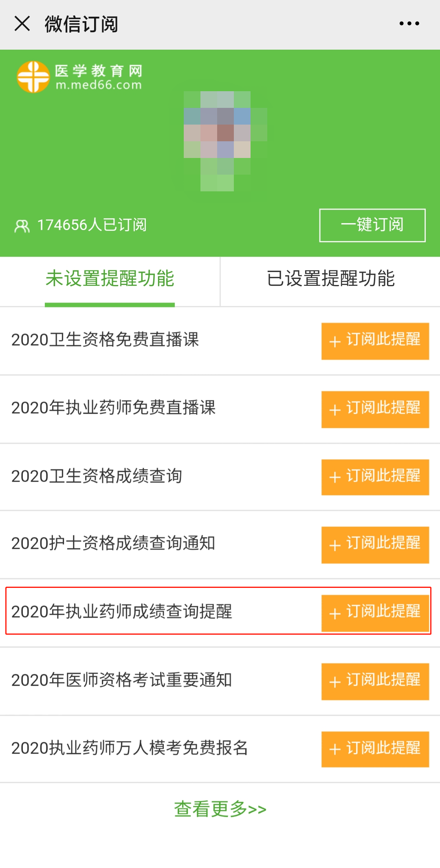Click the subscriber count people icon
Viewport: 440px width, 868px height.
[22, 226]
